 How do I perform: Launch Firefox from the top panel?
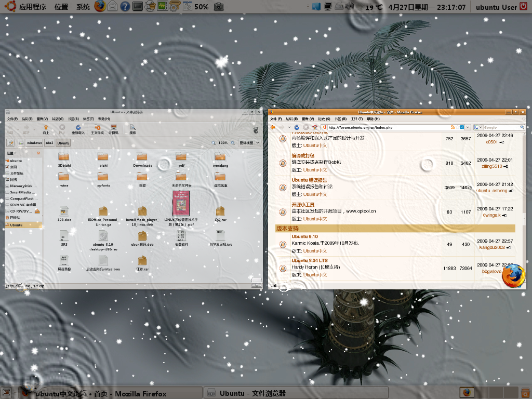point(100,6)
